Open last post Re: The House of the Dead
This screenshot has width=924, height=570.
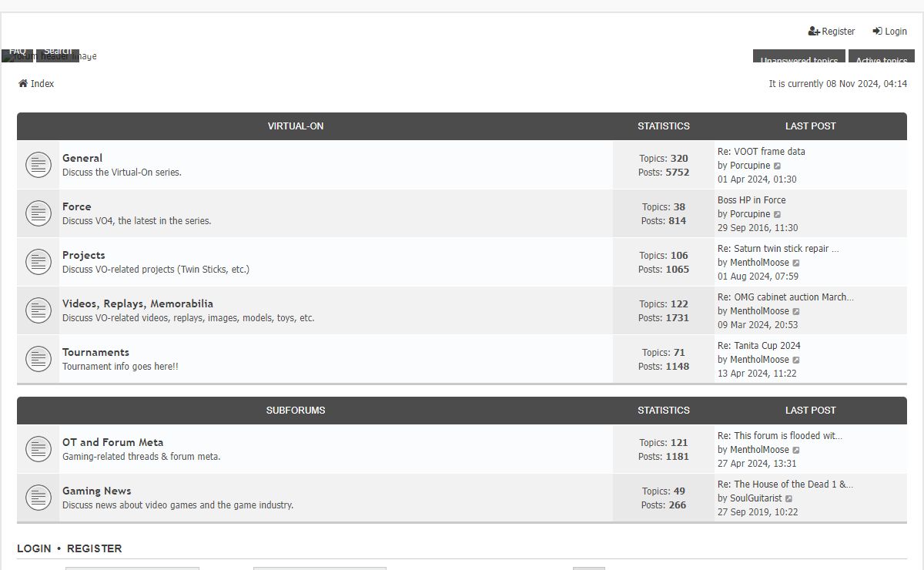(x=785, y=484)
